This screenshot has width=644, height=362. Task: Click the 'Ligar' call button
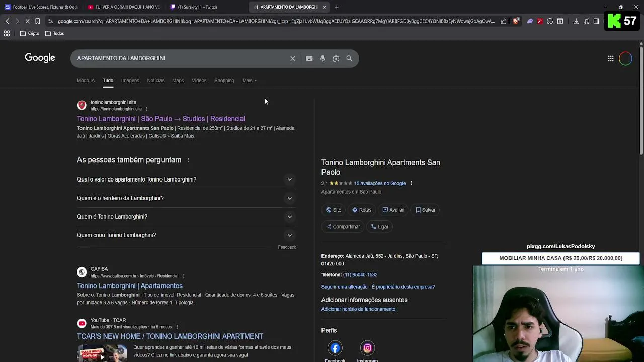click(379, 227)
